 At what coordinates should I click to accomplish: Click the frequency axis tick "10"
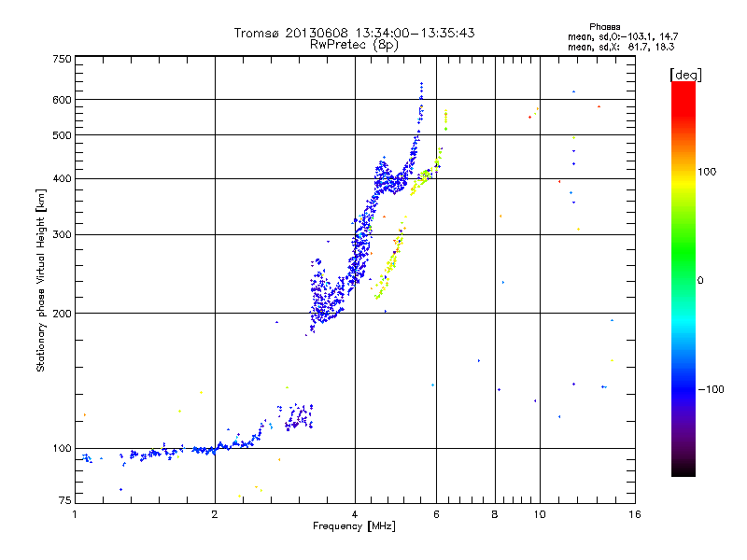[x=540, y=514]
